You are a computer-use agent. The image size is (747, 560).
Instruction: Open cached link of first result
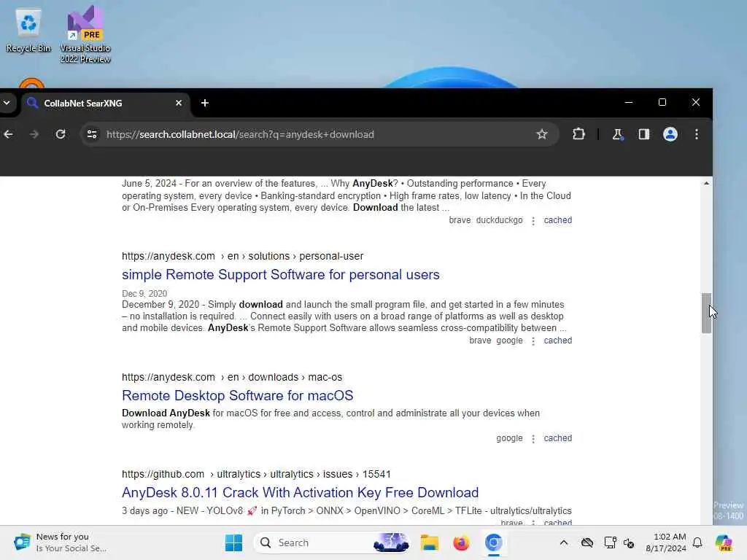[x=558, y=220]
